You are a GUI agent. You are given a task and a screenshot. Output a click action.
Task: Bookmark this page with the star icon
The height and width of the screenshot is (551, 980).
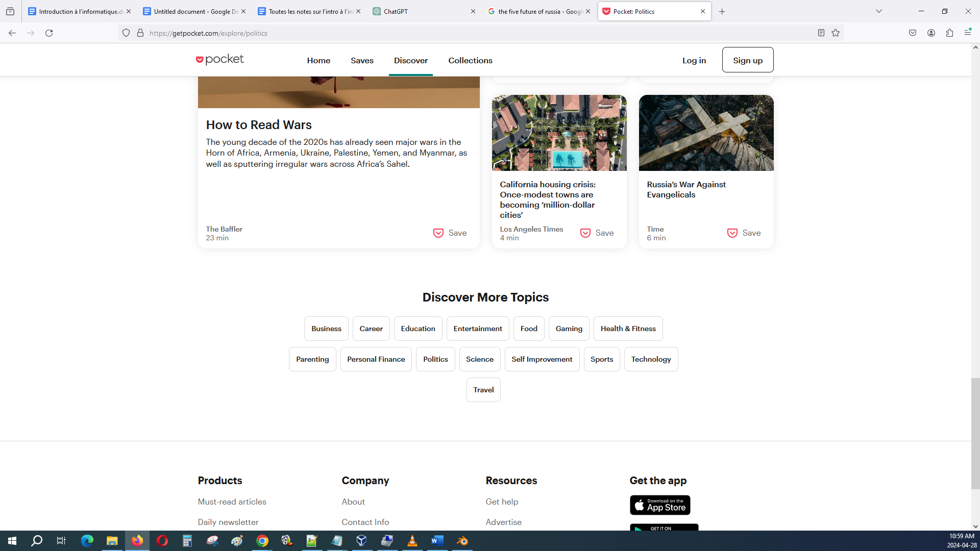836,33
